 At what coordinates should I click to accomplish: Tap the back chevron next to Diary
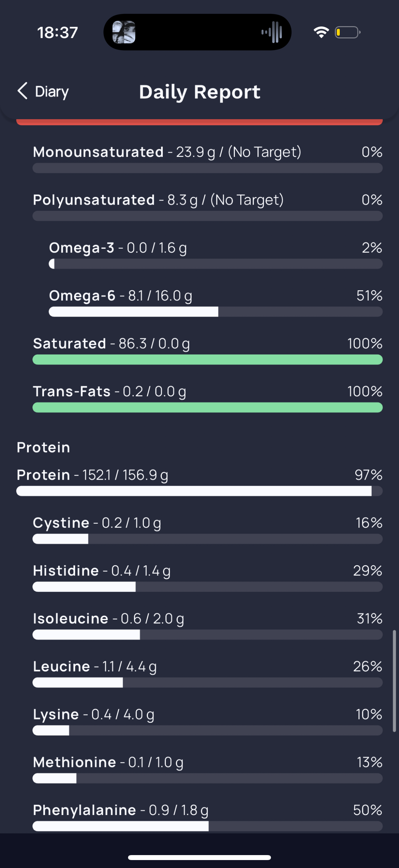pyautogui.click(x=22, y=91)
